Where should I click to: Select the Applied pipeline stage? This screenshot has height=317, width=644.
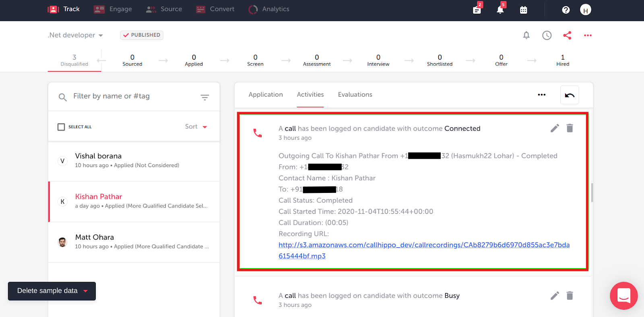point(194,60)
